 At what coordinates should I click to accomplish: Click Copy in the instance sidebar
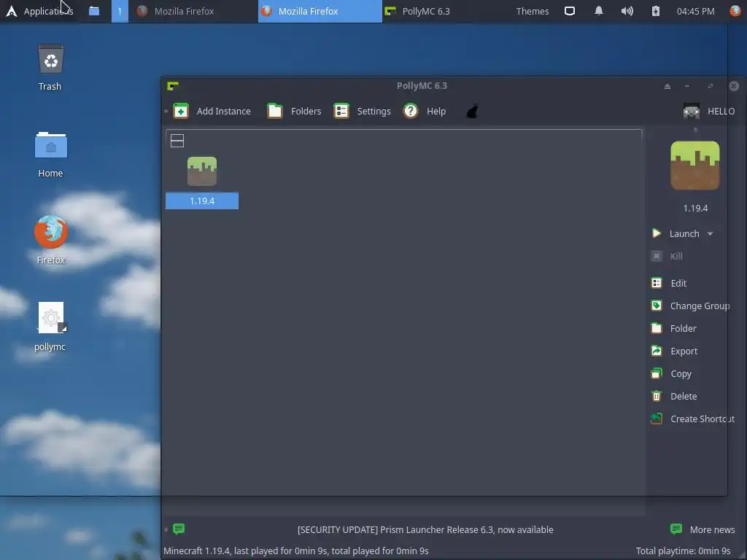click(671, 374)
